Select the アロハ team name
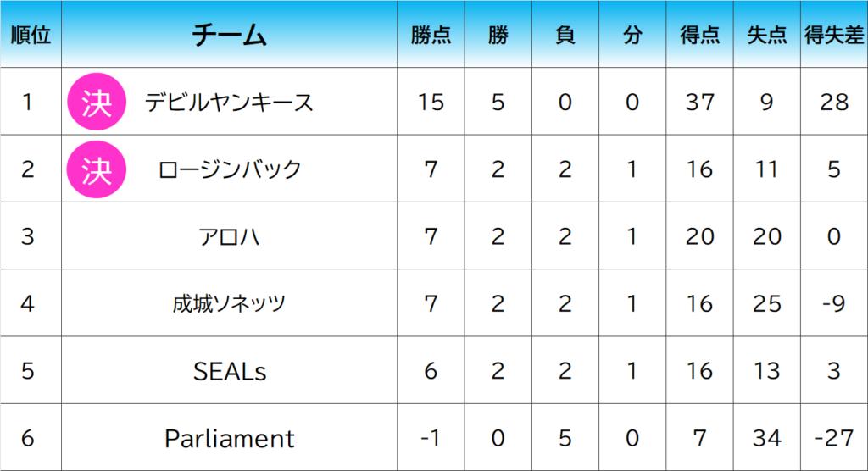This screenshot has height=471, width=868. tap(229, 236)
